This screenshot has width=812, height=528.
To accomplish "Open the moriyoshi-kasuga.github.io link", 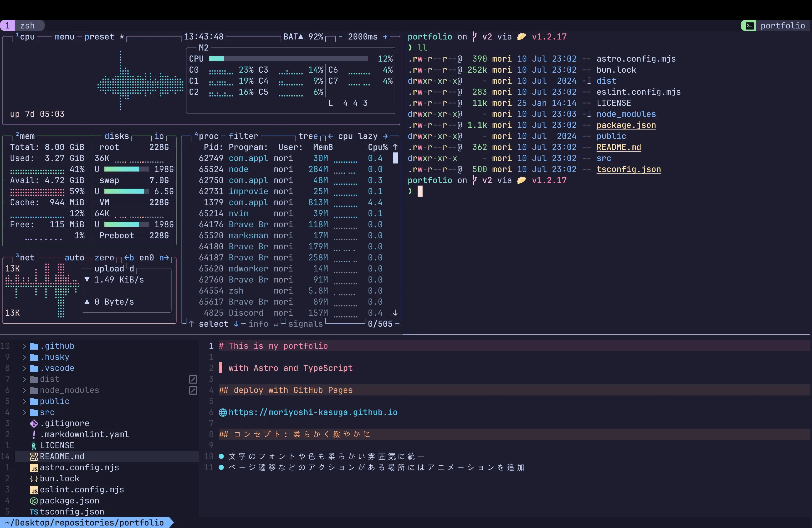I will [x=313, y=412].
